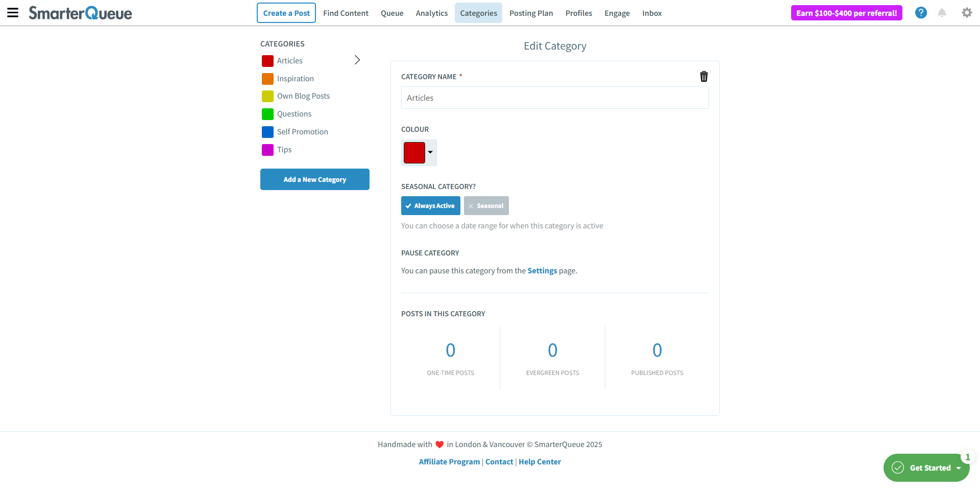Screen dimensions: 980x492
Task: Open the colour picker dropdown arrow
Action: click(430, 152)
